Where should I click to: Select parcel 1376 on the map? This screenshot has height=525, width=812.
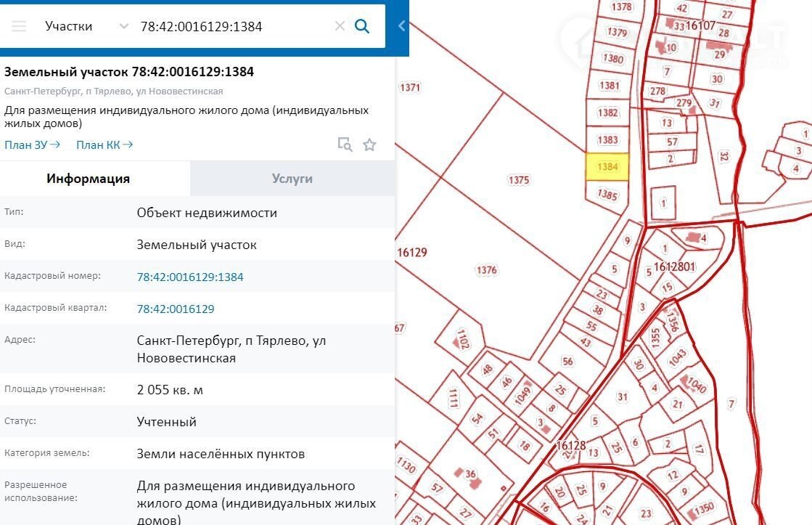click(487, 270)
